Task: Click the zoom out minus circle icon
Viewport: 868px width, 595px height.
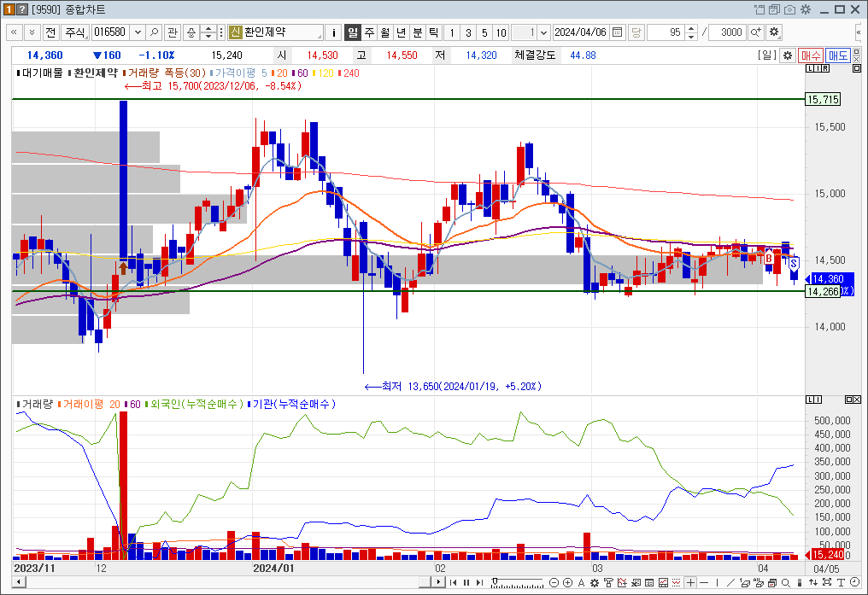Action: click(554, 583)
